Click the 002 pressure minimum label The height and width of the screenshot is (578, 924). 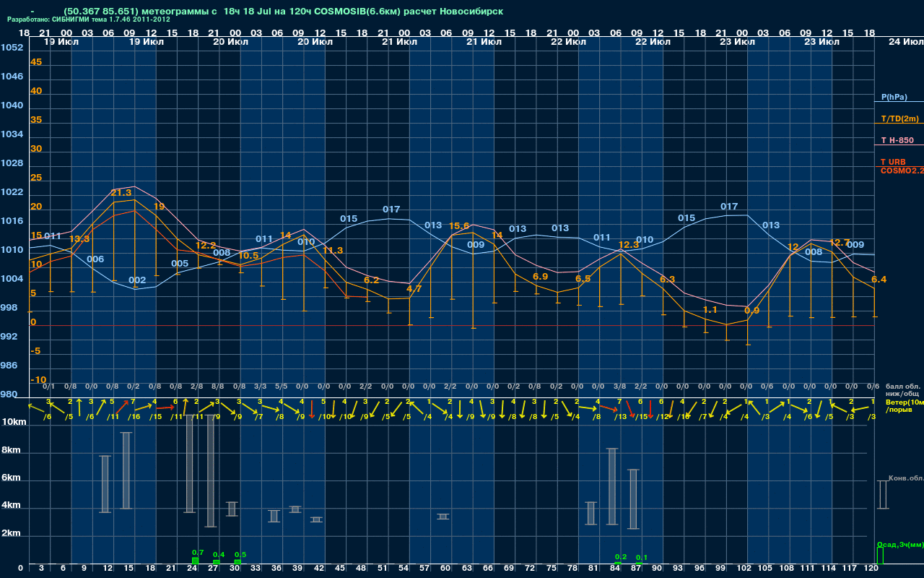pyautogui.click(x=137, y=280)
